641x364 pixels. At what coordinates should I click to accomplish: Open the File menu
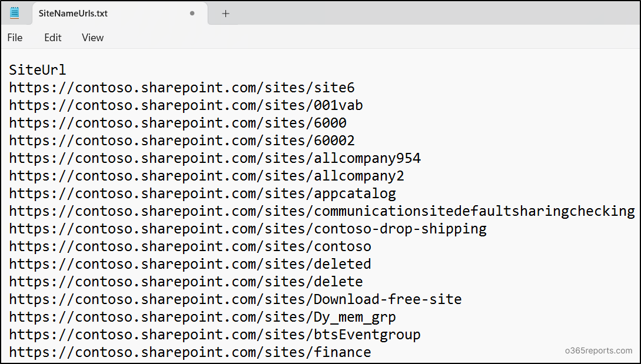pyautogui.click(x=15, y=38)
